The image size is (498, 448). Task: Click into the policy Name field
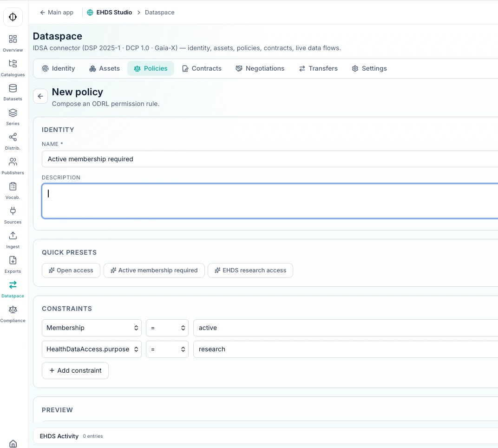pos(269,159)
